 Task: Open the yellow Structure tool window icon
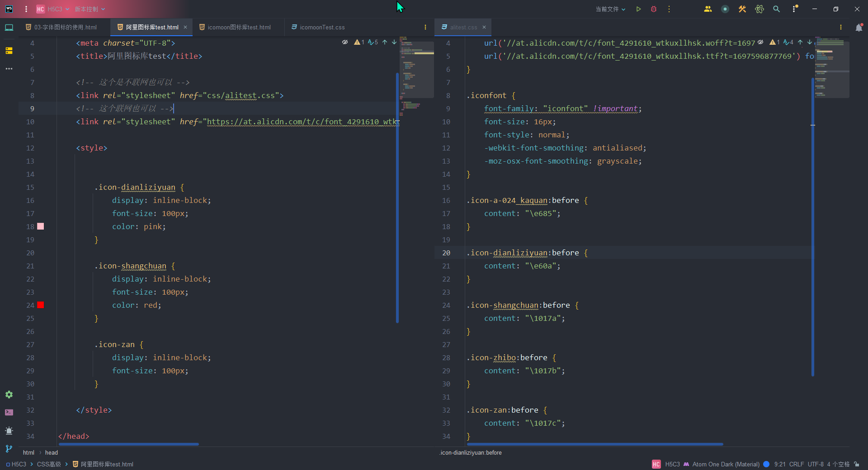[x=9, y=51]
